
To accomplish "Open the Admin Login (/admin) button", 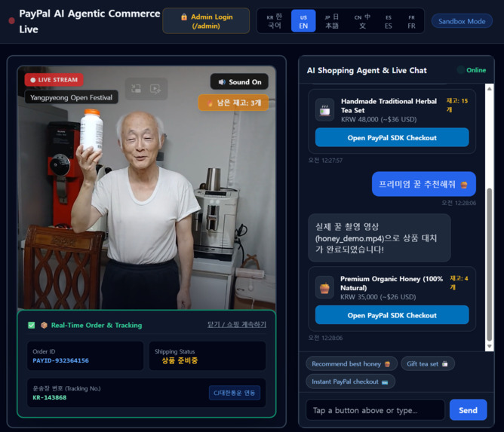I will coord(206,21).
